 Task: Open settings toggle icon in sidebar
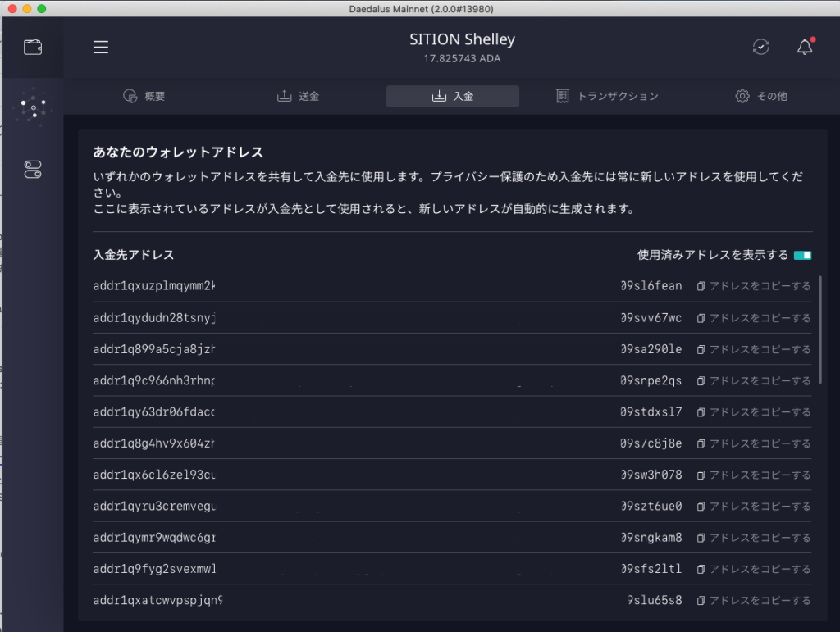click(x=33, y=170)
